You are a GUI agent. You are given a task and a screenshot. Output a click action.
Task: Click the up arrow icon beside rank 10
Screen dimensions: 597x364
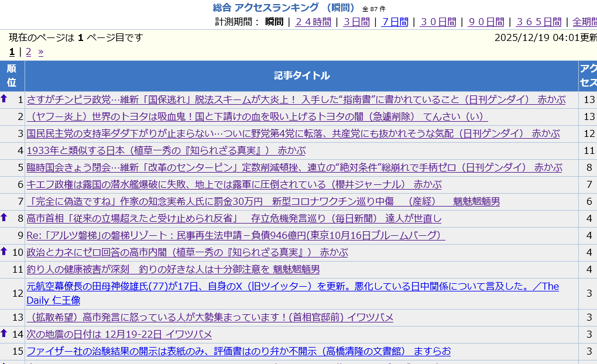point(4,252)
